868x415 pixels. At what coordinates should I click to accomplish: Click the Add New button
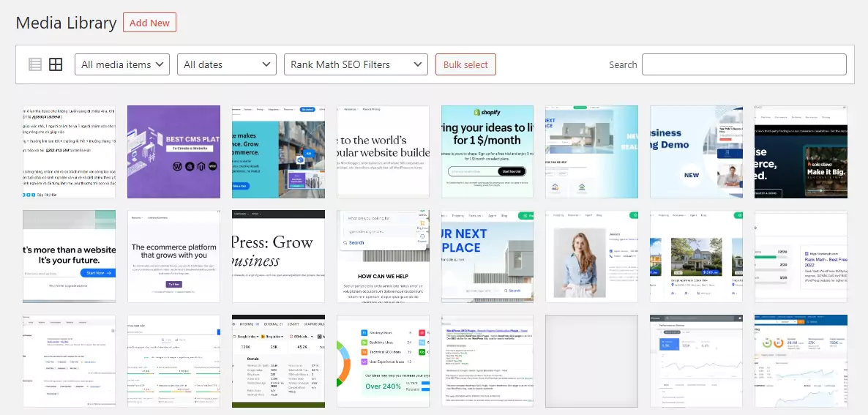point(149,23)
